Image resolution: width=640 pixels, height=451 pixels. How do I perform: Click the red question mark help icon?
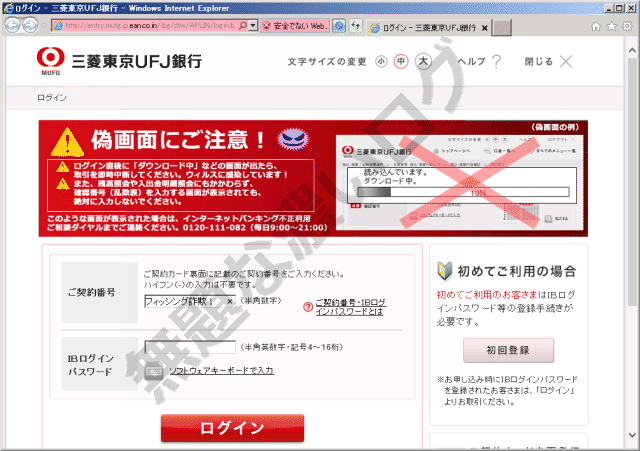click(308, 307)
